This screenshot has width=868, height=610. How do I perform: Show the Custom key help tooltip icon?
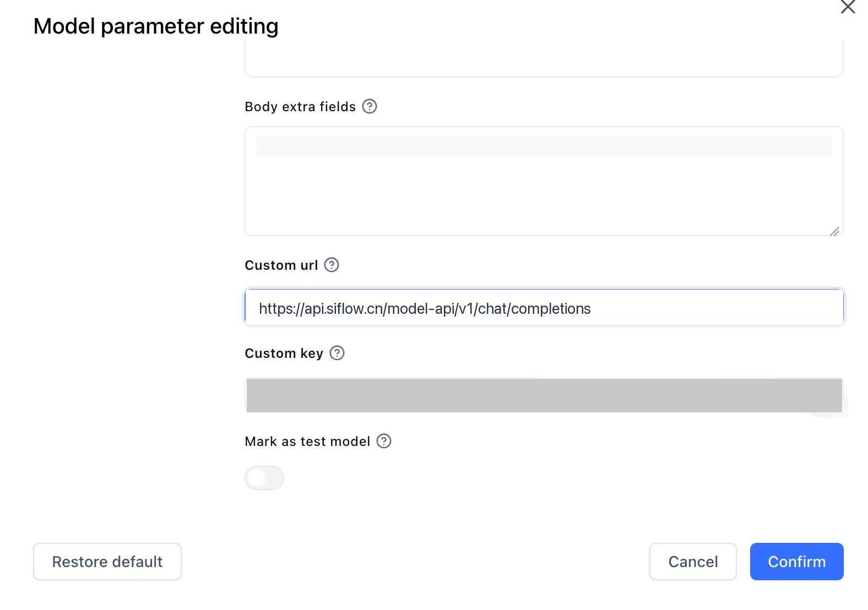click(337, 353)
